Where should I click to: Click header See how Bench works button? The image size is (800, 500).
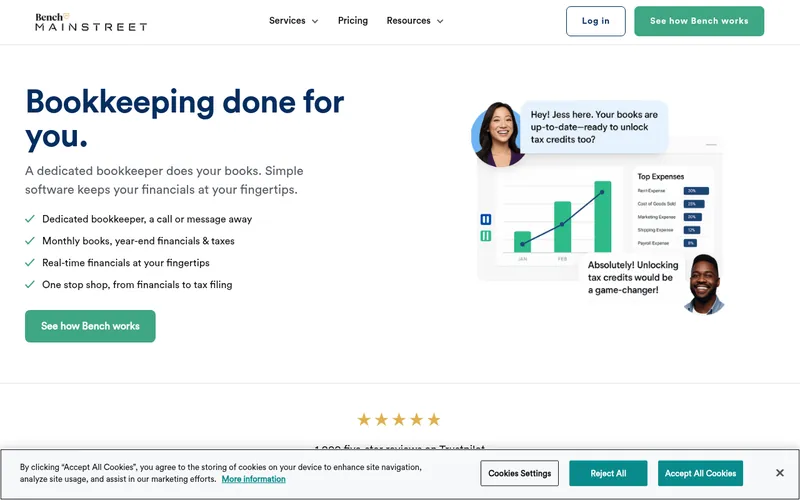(x=699, y=21)
